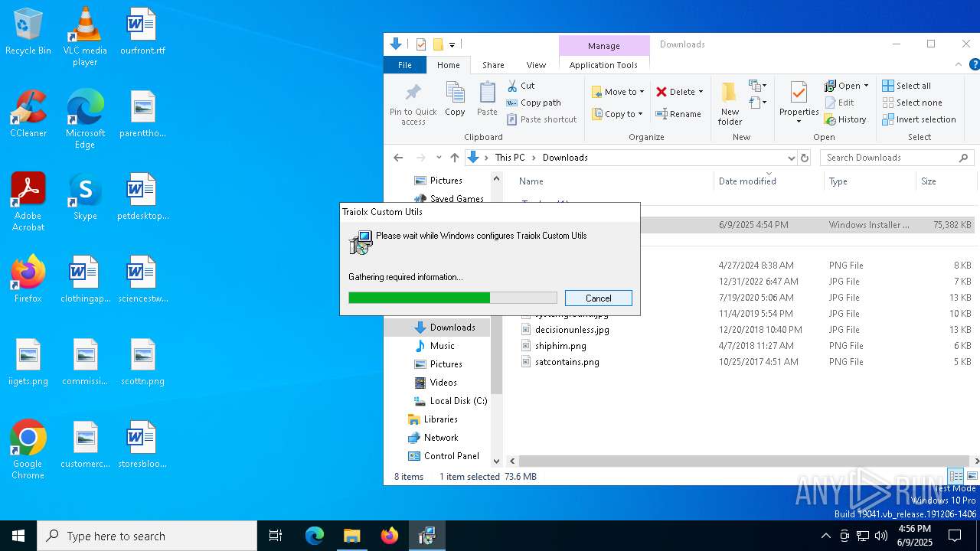Sort by the Size column
This screenshot has width=980, height=551.
[x=929, y=181]
